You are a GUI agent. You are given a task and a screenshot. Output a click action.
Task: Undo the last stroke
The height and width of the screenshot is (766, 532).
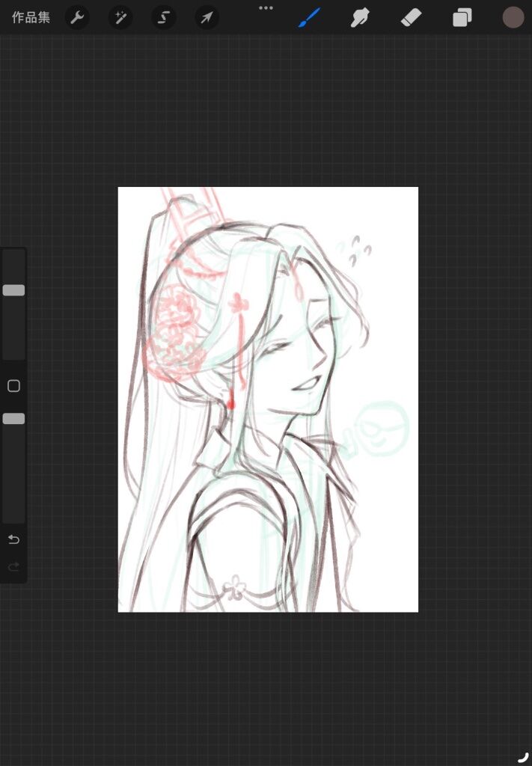point(13,539)
